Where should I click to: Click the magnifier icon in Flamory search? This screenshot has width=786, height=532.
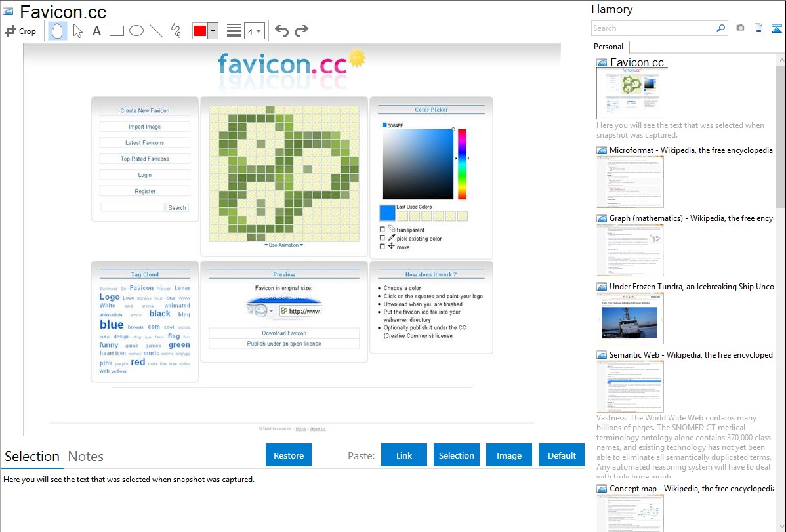721,28
